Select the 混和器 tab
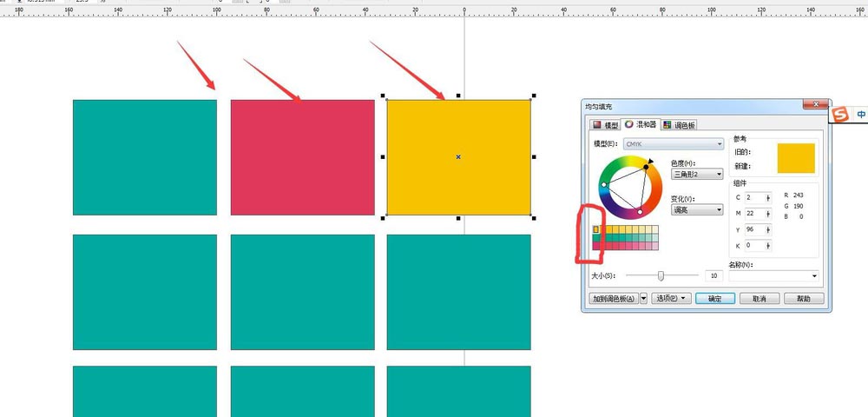This screenshot has height=417, width=868. click(641, 124)
